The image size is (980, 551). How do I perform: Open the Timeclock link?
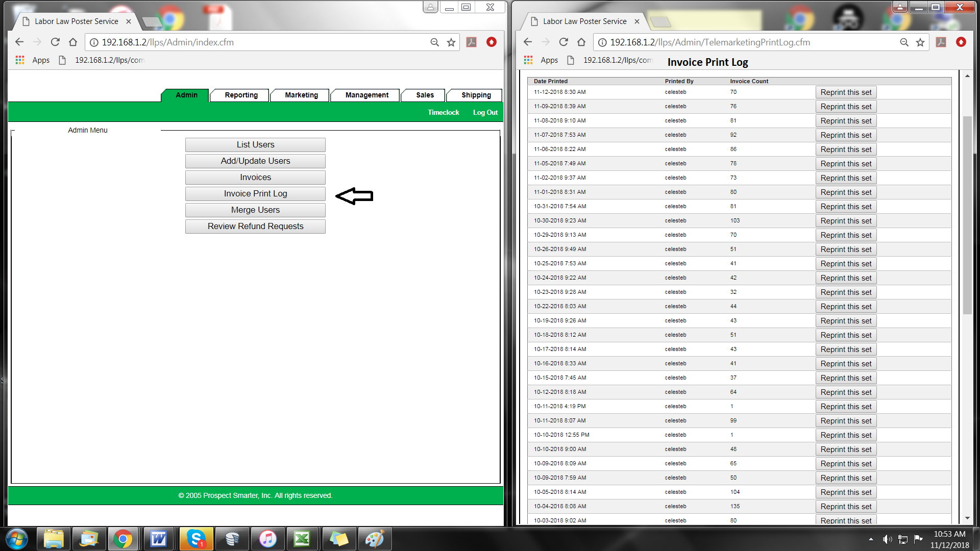[443, 112]
